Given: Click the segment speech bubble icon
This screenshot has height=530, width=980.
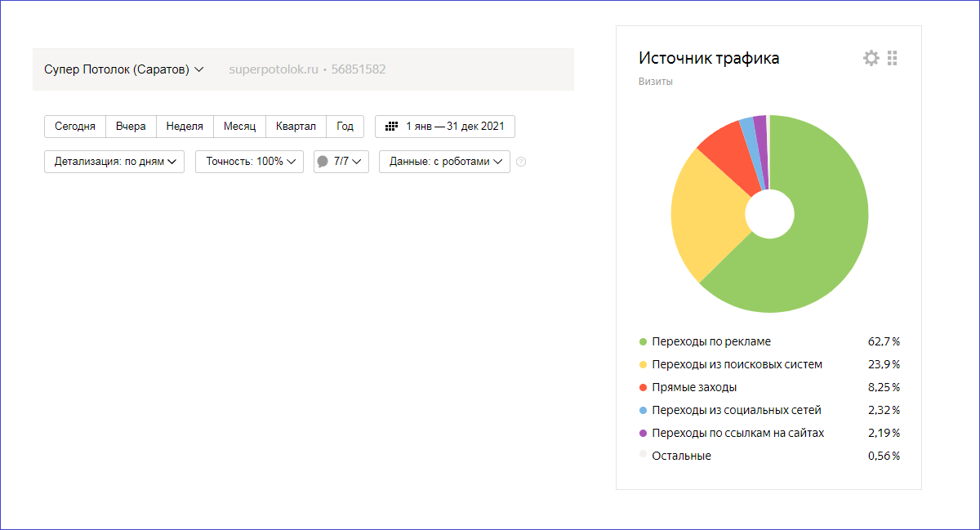Looking at the screenshot, I should (323, 162).
